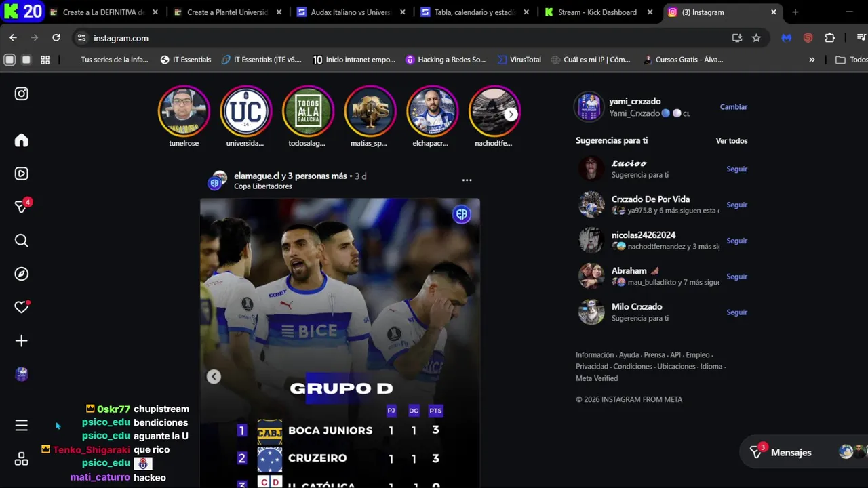This screenshot has width=868, height=488.
Task: View elchapacr... story
Action: click(x=432, y=111)
